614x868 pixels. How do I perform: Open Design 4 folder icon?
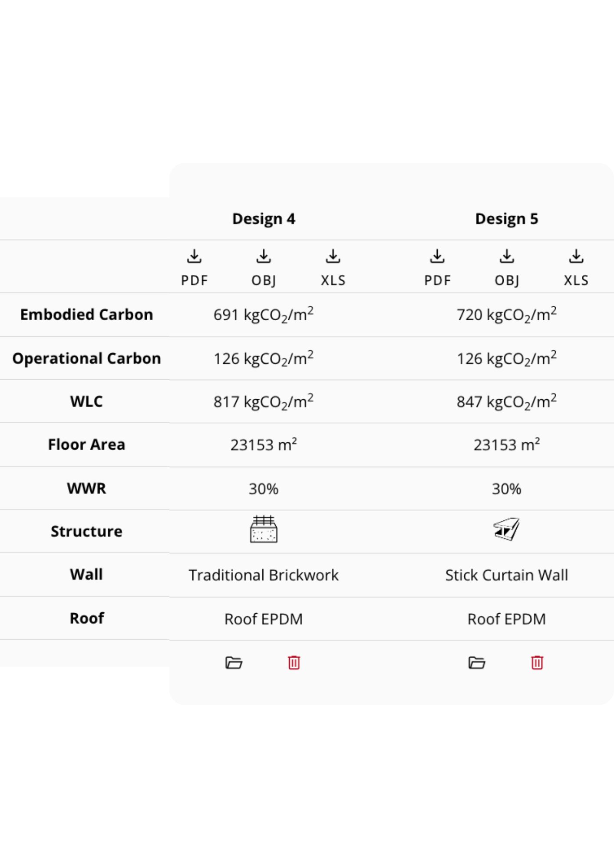coord(234,663)
